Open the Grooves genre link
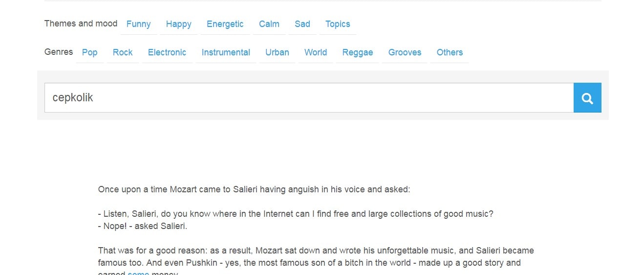 click(405, 52)
